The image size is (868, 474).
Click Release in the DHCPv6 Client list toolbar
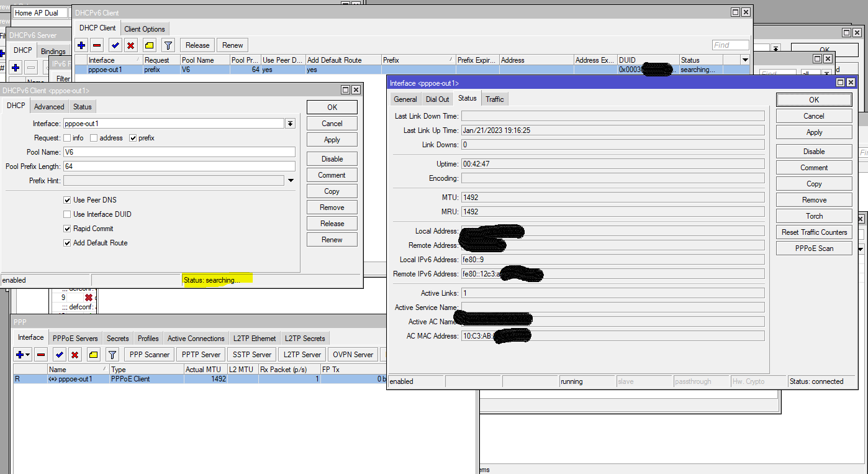coord(197,45)
